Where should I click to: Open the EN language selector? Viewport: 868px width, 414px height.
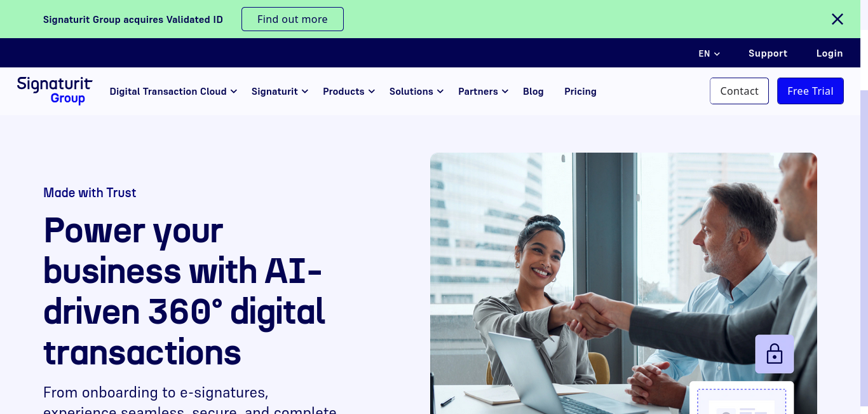(709, 53)
